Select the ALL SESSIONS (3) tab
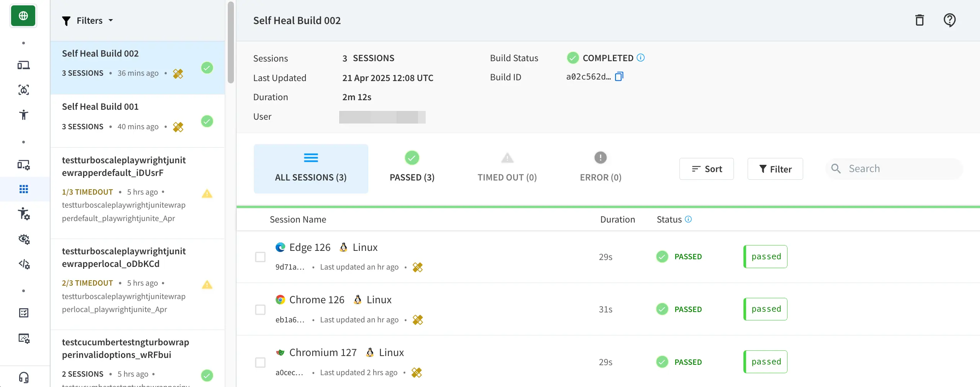Image resolution: width=980 pixels, height=387 pixels. (x=311, y=169)
